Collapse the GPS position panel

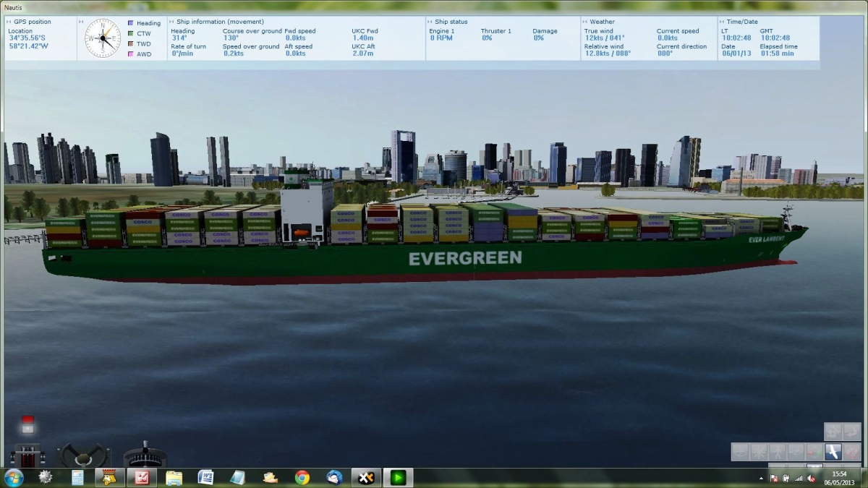pyautogui.click(x=9, y=22)
